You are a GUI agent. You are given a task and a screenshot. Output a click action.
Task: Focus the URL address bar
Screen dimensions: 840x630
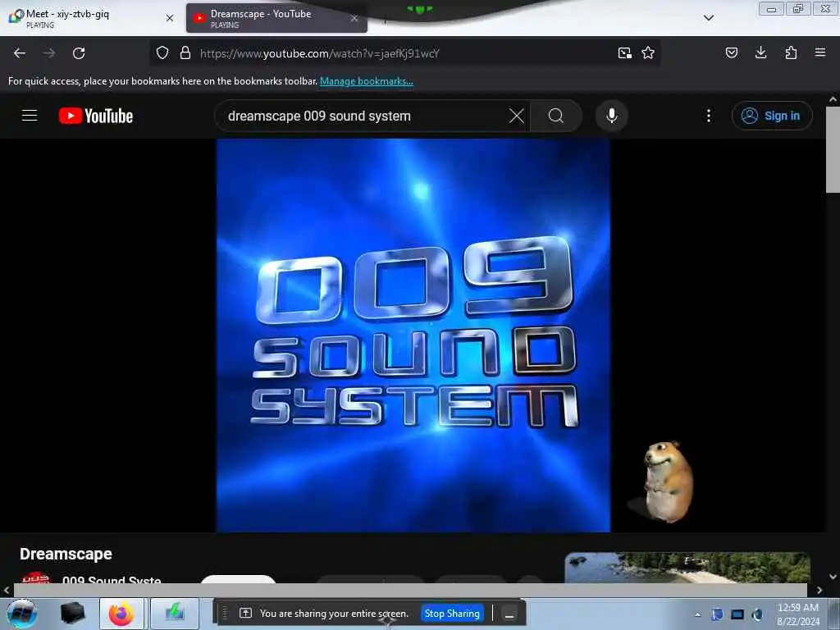pyautogui.click(x=405, y=53)
